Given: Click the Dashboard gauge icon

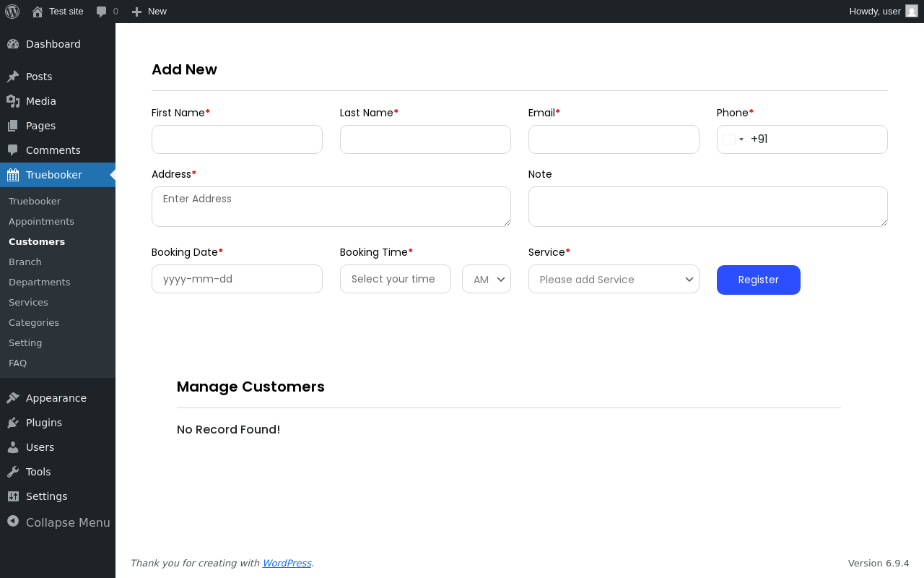Looking at the screenshot, I should pos(13,44).
